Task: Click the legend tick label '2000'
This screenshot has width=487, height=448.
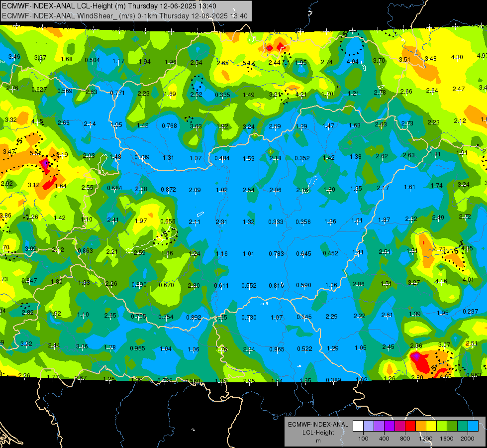Action: point(468,439)
